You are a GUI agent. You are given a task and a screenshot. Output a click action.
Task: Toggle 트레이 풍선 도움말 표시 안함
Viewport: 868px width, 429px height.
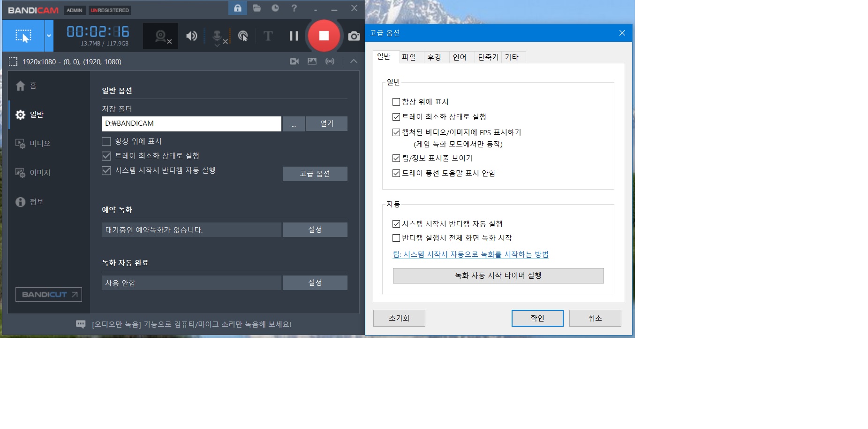[396, 173]
